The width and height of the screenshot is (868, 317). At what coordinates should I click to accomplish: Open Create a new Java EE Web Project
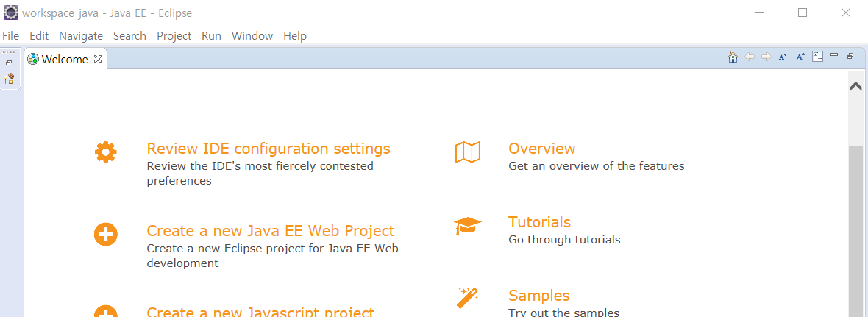coord(271,231)
